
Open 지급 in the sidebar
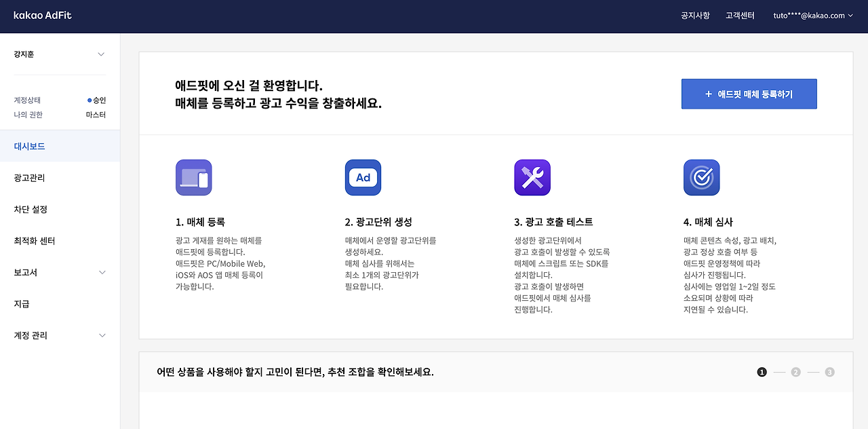click(60, 303)
